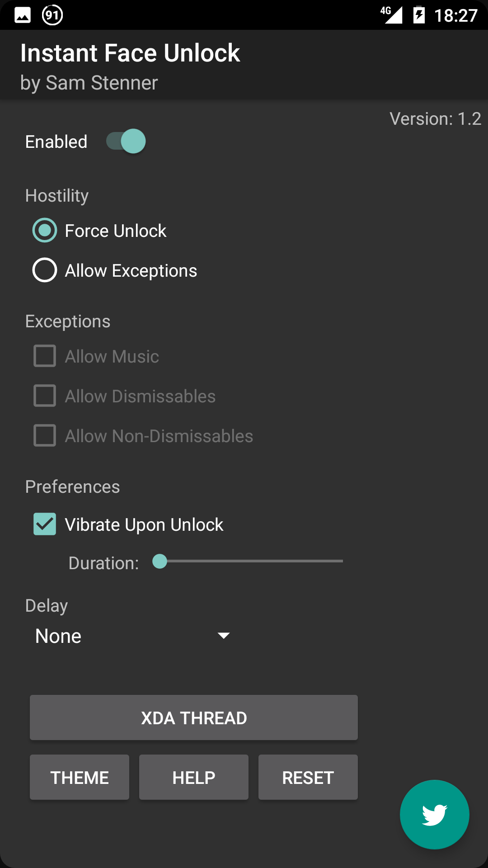Tap the Twitter bird floating button
The width and height of the screenshot is (488, 868).
[x=434, y=814]
